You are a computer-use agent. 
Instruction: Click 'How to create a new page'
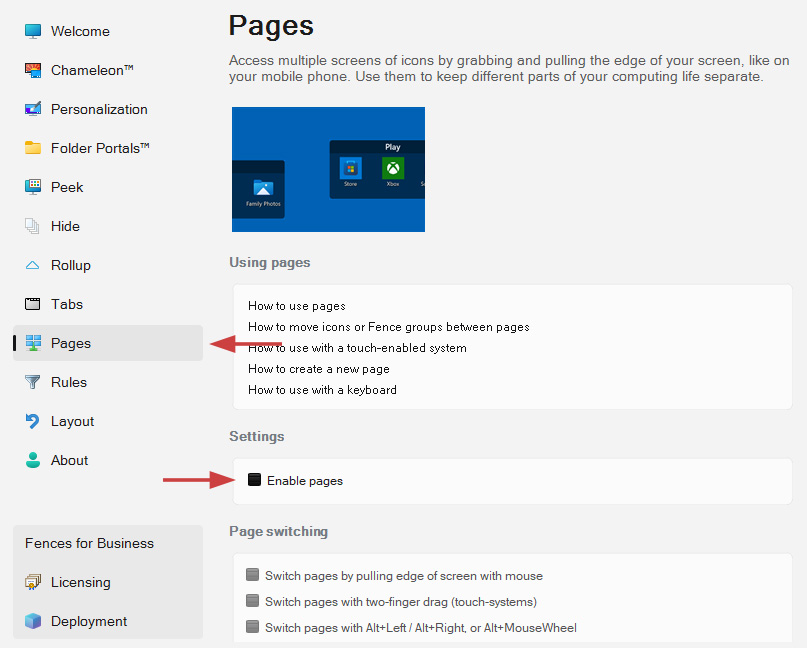[x=319, y=369]
